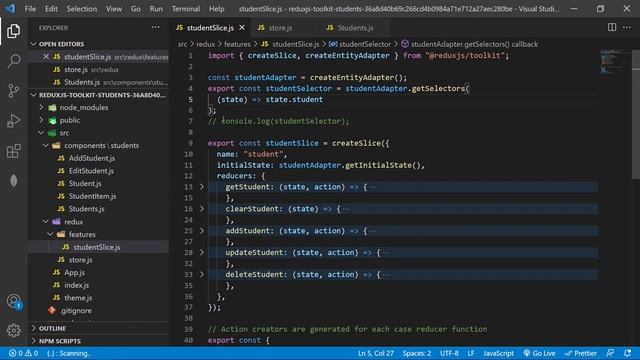Open the Run menu
640x360 pixels.
pyautogui.click(x=156, y=9)
